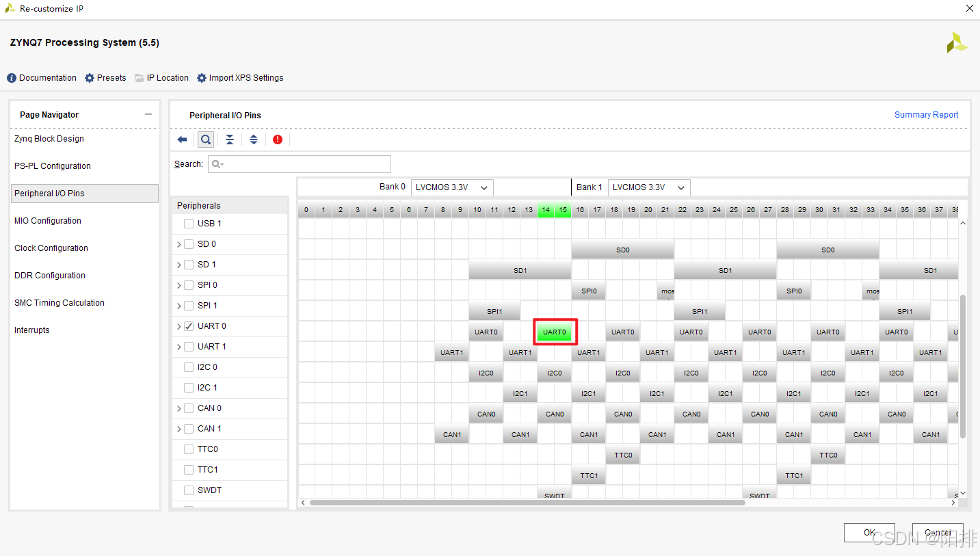Enable the SD 0 checkbox

pos(189,244)
